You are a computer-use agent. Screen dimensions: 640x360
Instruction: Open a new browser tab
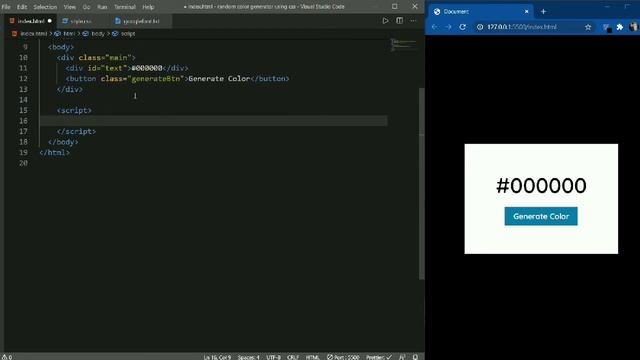[543, 11]
